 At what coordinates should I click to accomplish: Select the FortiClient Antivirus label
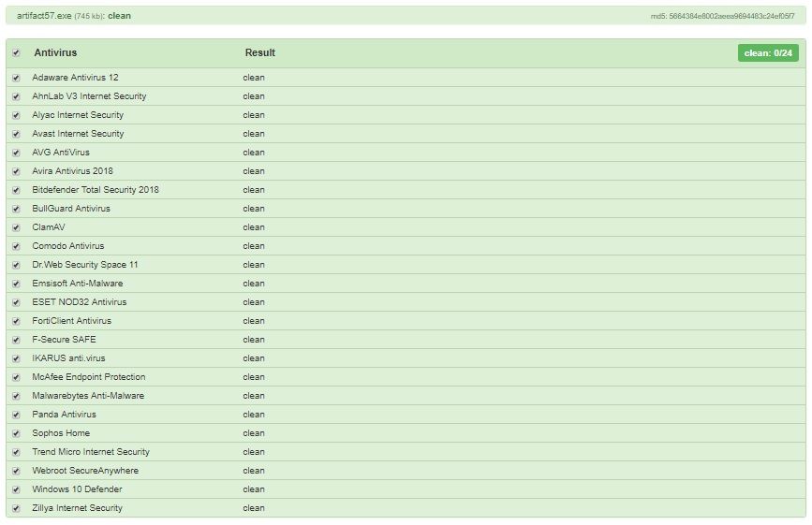tap(71, 321)
